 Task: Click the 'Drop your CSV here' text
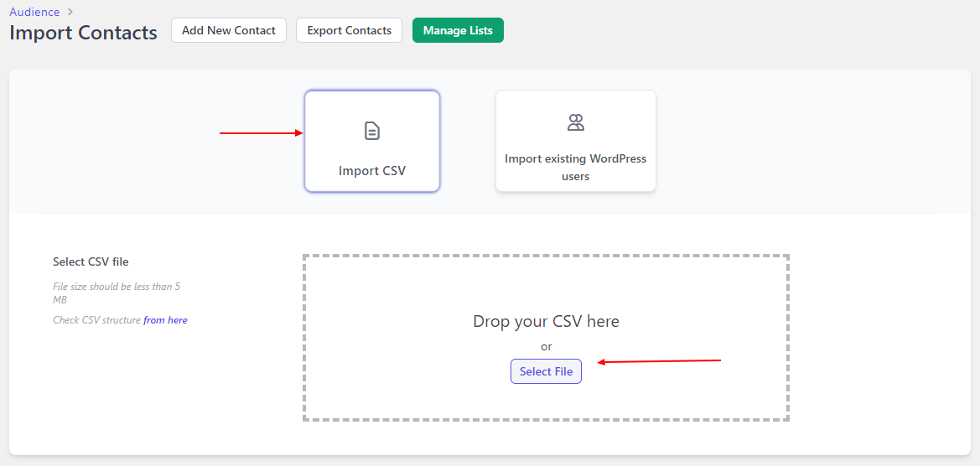pyautogui.click(x=547, y=322)
